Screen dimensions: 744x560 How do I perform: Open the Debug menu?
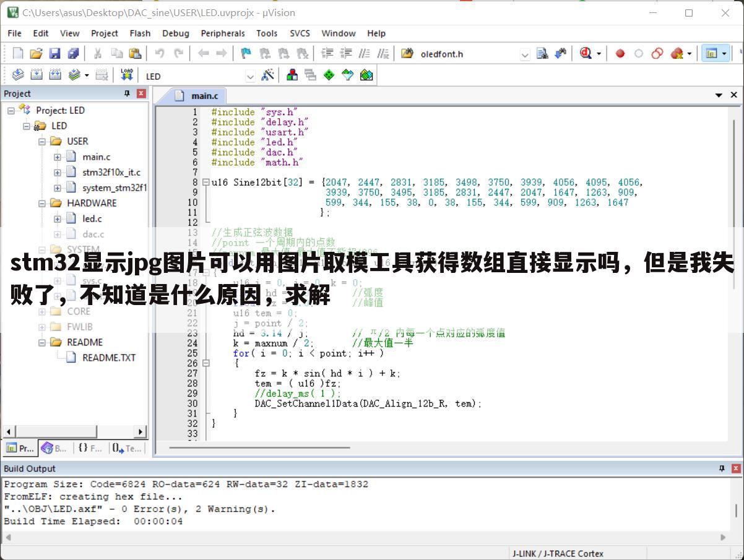176,33
